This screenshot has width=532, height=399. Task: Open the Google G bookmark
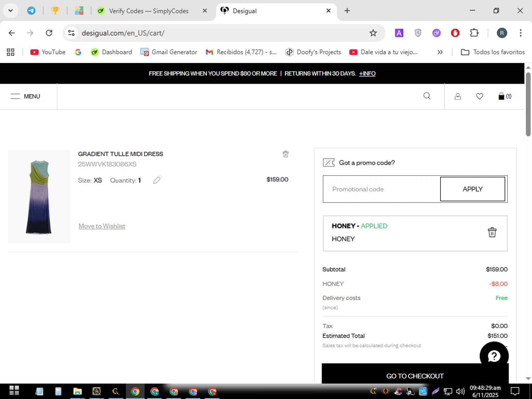click(x=78, y=52)
